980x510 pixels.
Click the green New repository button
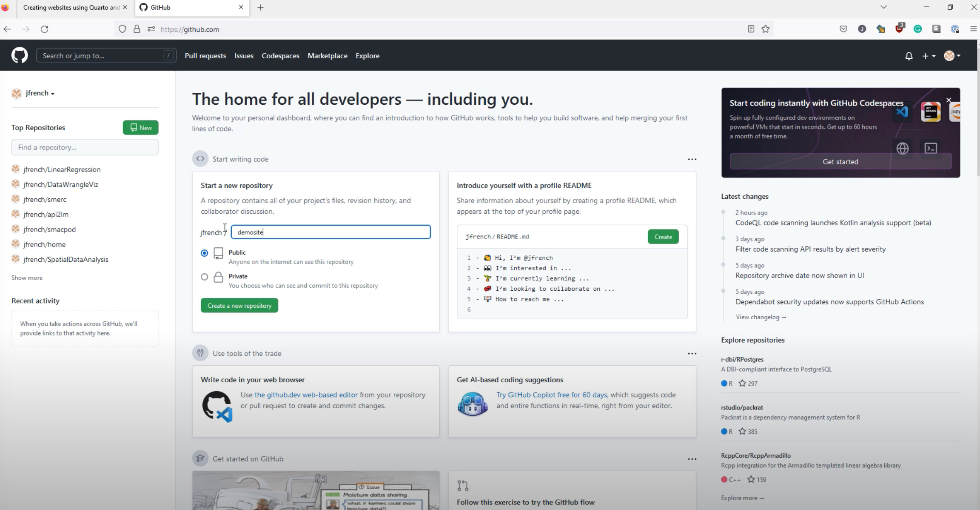(141, 128)
